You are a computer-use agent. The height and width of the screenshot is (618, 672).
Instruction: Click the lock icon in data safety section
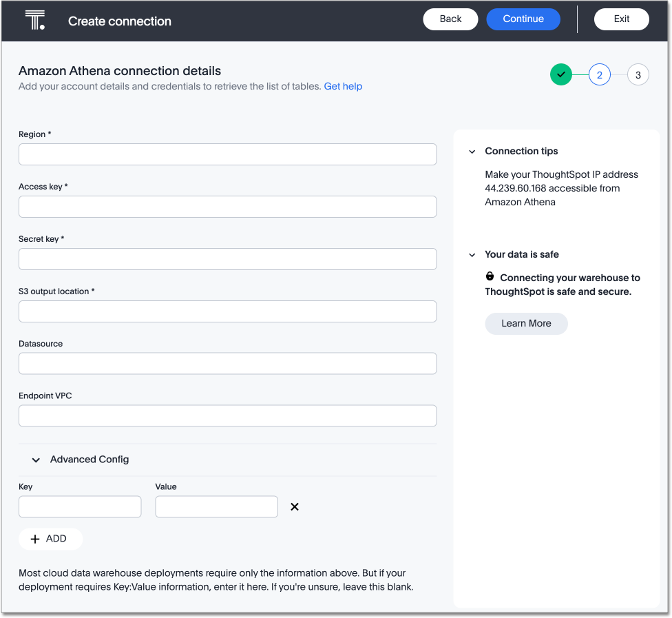(x=490, y=276)
